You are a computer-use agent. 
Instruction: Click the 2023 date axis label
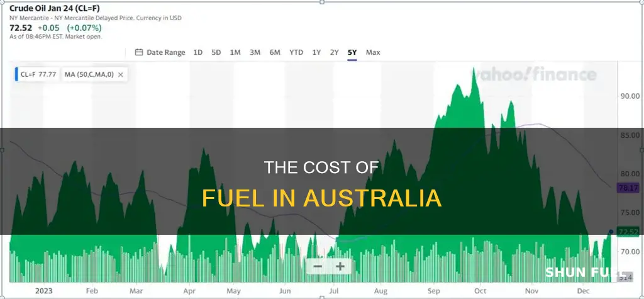[x=43, y=290]
